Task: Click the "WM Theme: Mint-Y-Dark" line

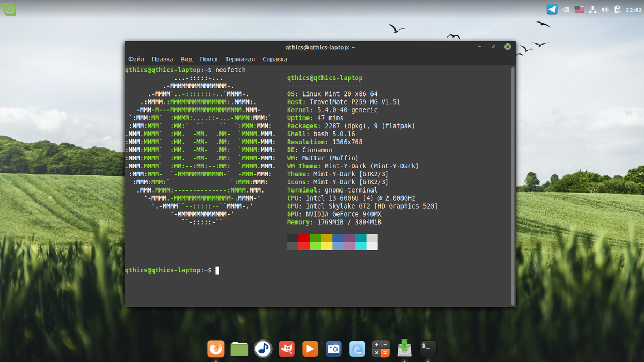Action: point(353,166)
